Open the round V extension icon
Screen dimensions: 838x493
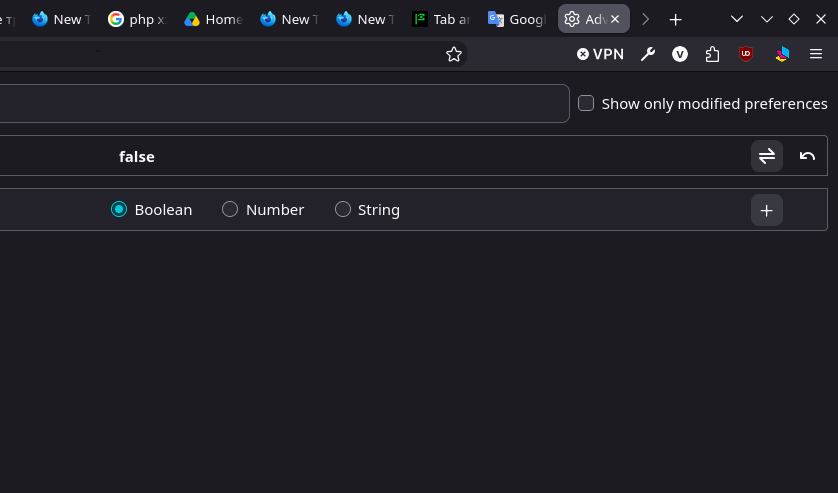pos(679,54)
